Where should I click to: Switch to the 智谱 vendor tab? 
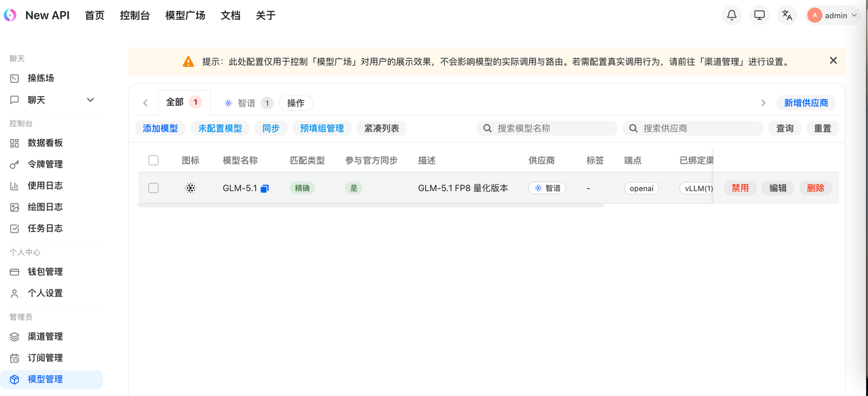(x=247, y=103)
